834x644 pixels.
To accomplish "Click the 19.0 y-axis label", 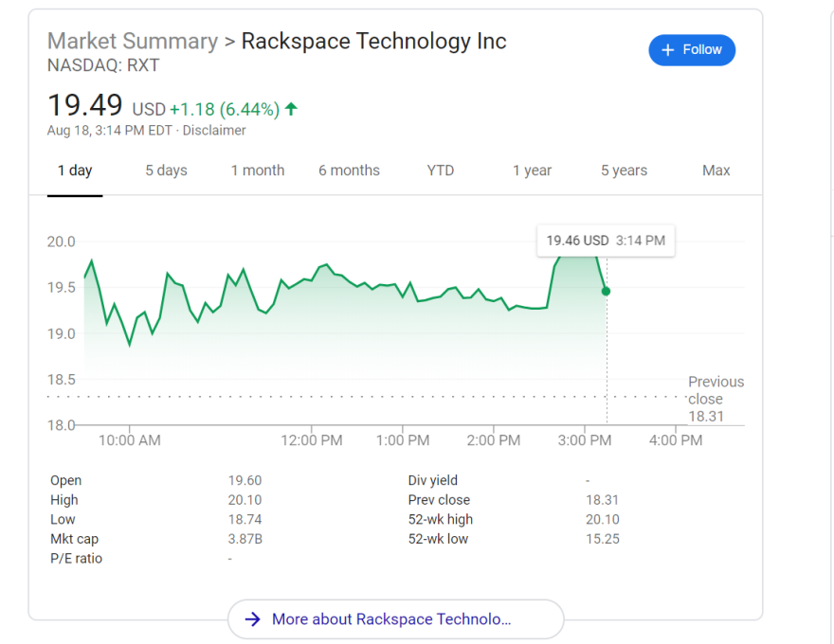I will 62,333.
